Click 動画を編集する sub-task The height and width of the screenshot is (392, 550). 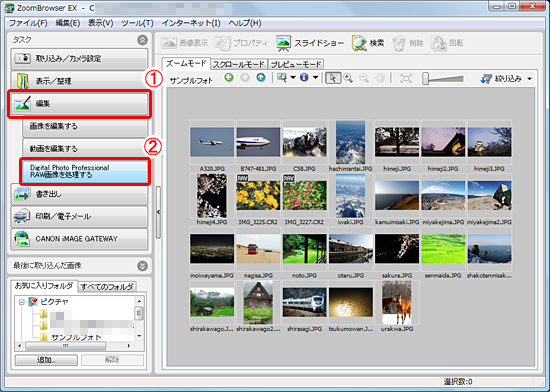pyautogui.click(x=85, y=149)
